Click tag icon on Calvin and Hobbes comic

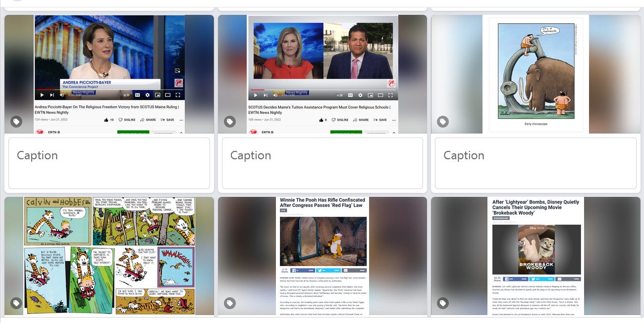pos(16,303)
